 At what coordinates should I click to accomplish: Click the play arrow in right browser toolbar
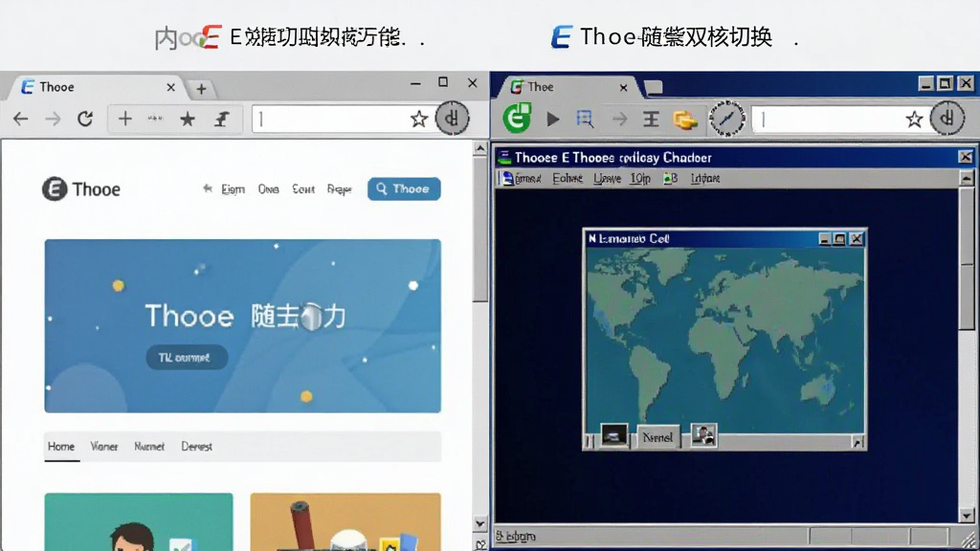coord(552,119)
